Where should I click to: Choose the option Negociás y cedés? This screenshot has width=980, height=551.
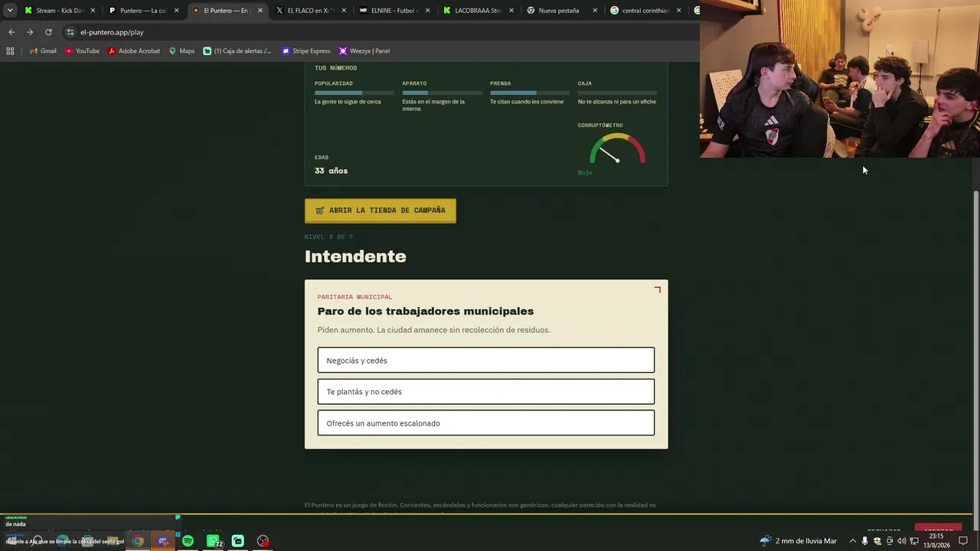point(486,360)
